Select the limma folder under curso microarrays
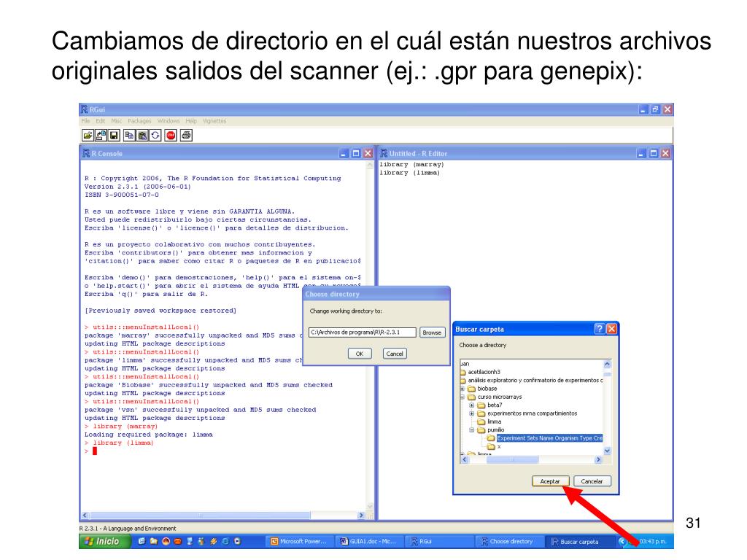747x560 pixels. pyautogui.click(x=494, y=421)
